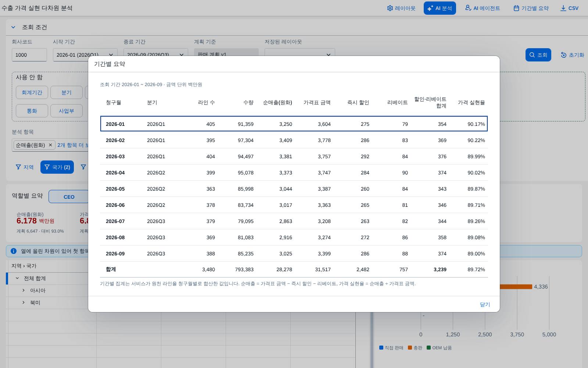Click the 회사코드 input field
Viewport: 588px width, 368px height.
tap(29, 55)
